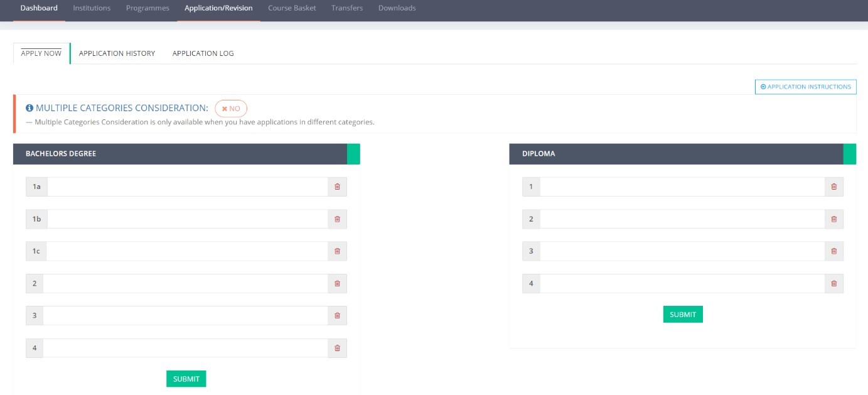Screen dimensions: 868x395
Task: Remove Diploma choice 3
Action: click(x=833, y=251)
